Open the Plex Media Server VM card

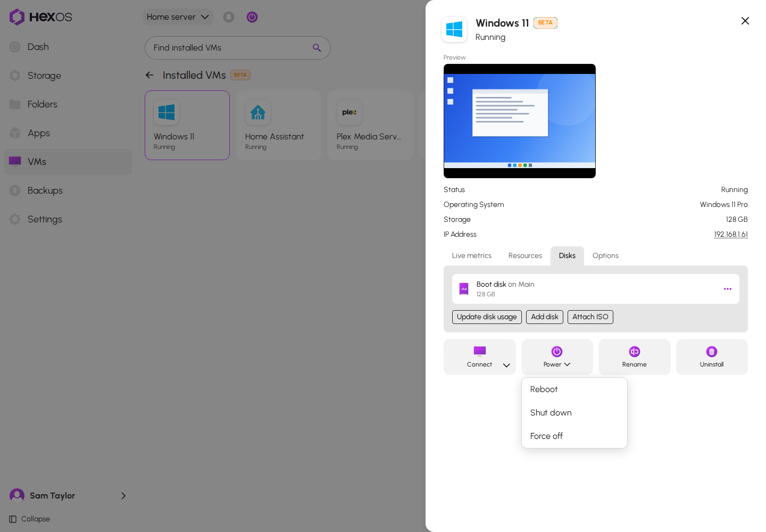370,126
